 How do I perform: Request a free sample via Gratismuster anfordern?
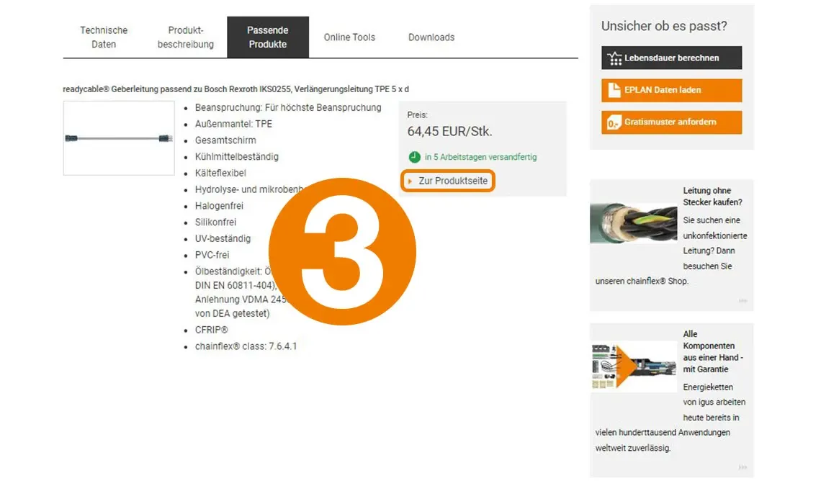(671, 122)
